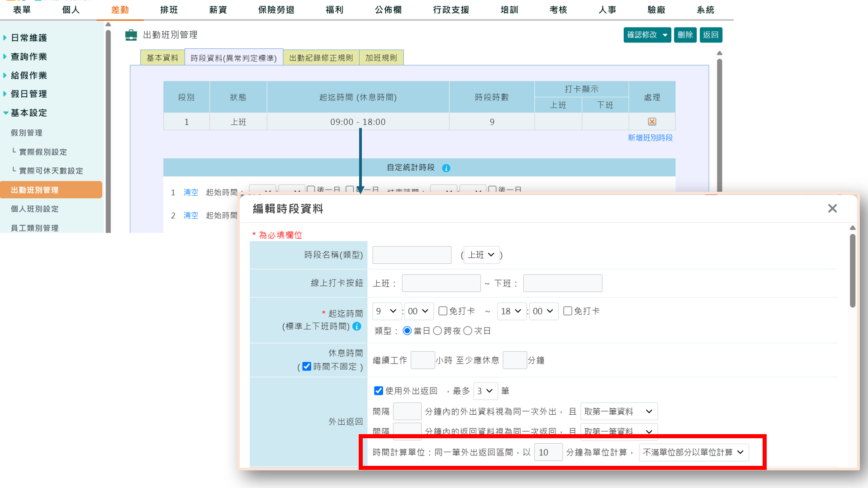Change the 最多 3 筆 dropdown value
This screenshot has height=488, width=868.
pyautogui.click(x=485, y=391)
